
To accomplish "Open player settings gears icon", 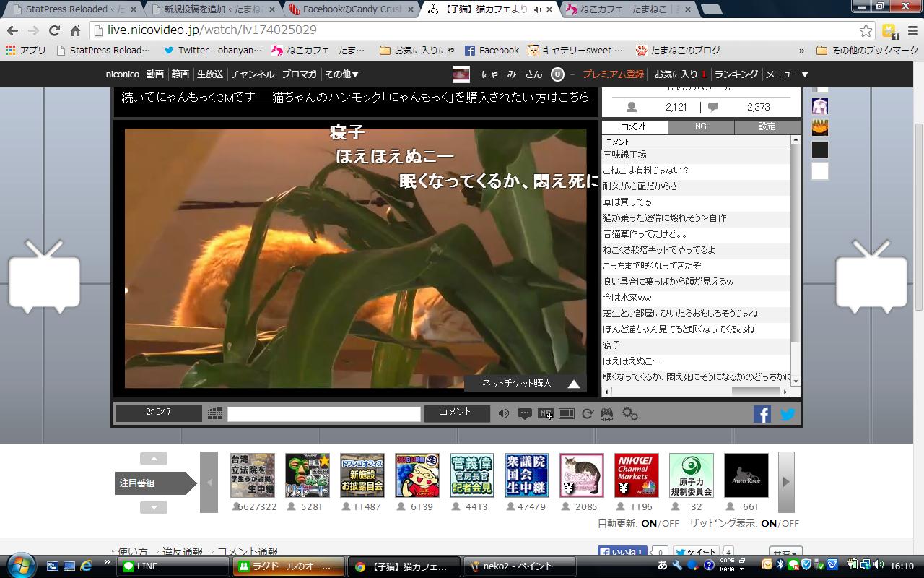I will point(629,413).
